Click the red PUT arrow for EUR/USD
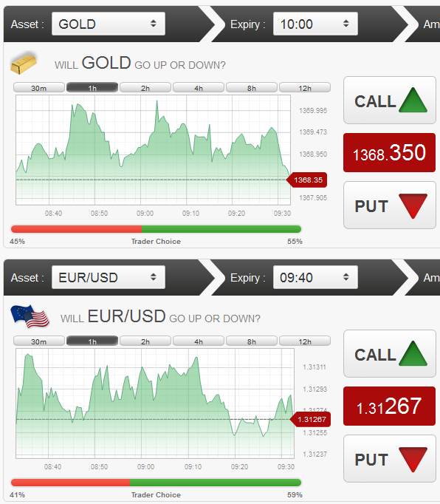Screen dimensions: 440x504 pos(413,460)
